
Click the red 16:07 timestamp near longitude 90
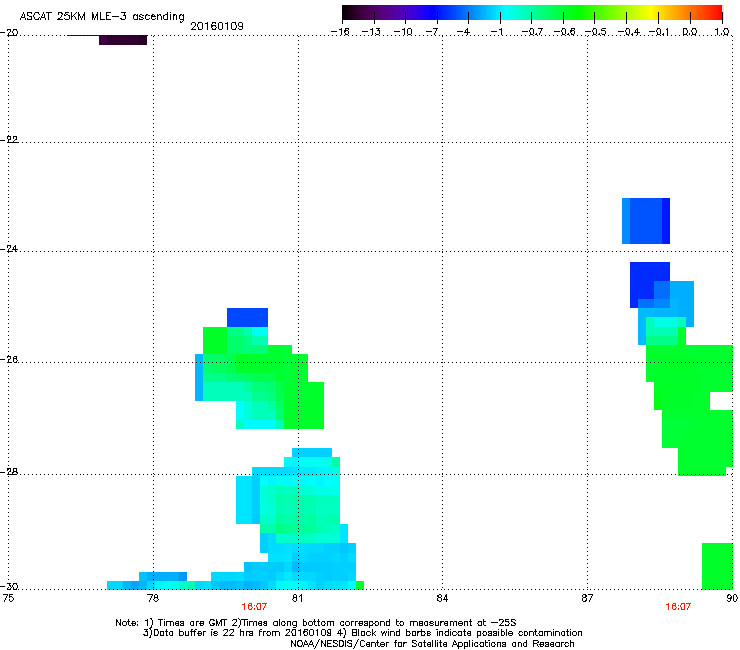pyautogui.click(x=678, y=607)
